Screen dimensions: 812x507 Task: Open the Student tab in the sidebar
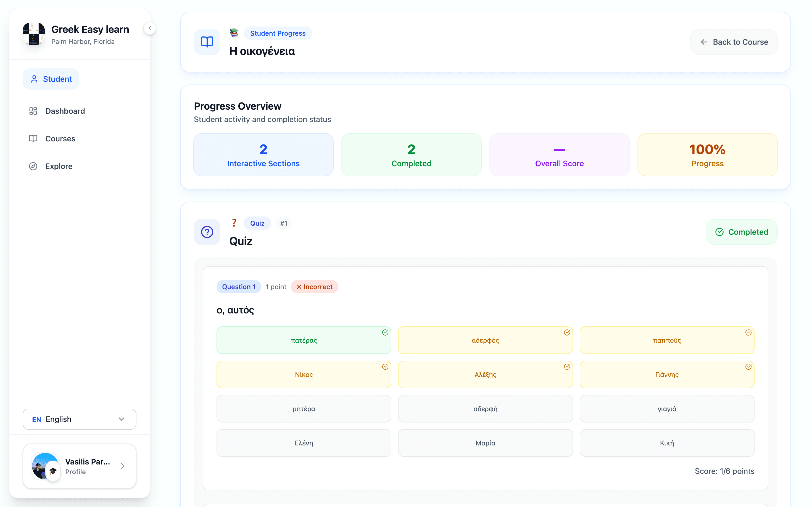(x=51, y=79)
